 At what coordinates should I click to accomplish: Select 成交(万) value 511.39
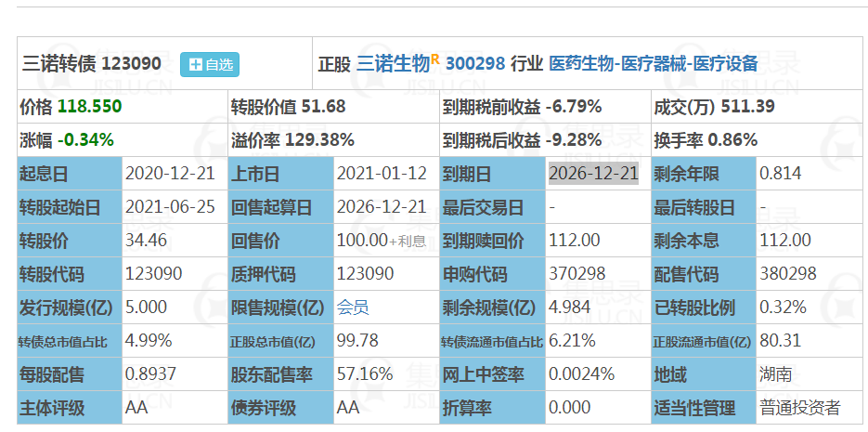coord(747,106)
